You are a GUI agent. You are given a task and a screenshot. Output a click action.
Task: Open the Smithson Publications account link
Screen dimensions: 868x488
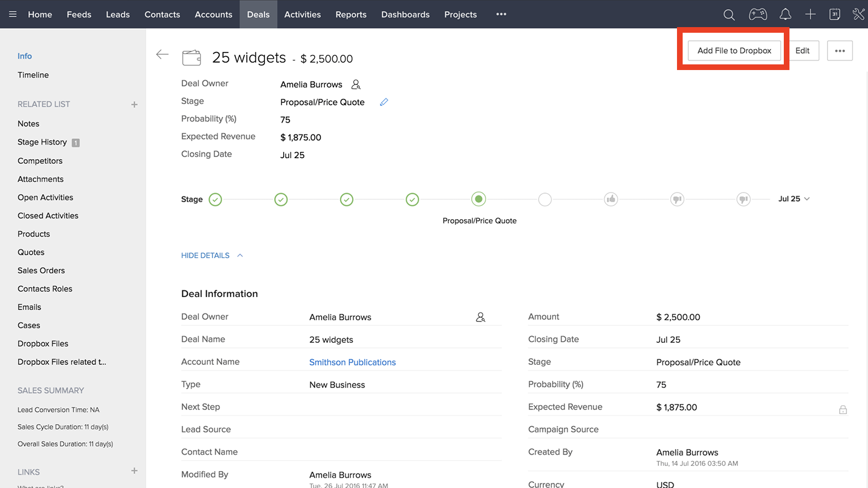(x=352, y=362)
